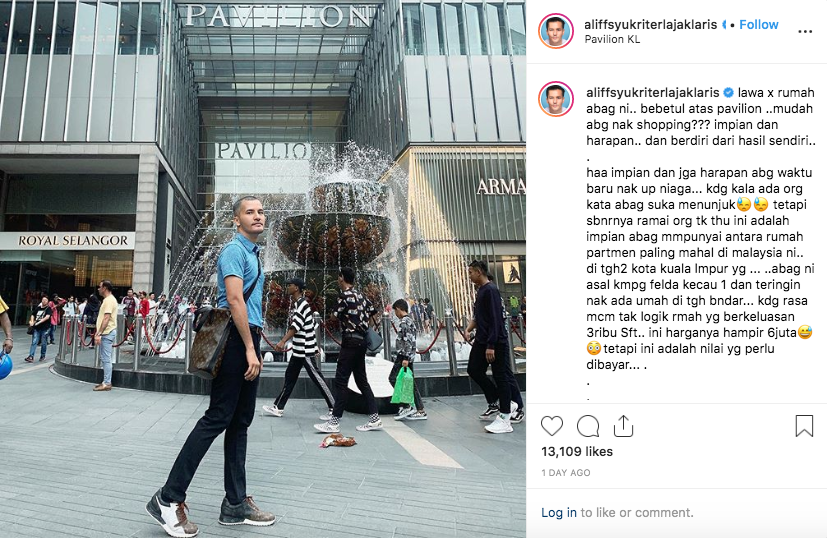Click the verified badge next to caption username
The width and height of the screenshot is (827, 538).
(728, 92)
